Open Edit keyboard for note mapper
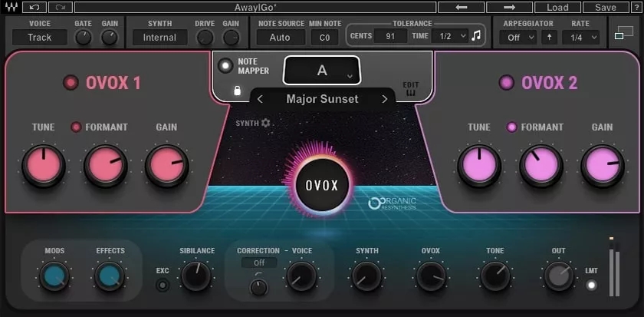The image size is (644, 317). 411,89
